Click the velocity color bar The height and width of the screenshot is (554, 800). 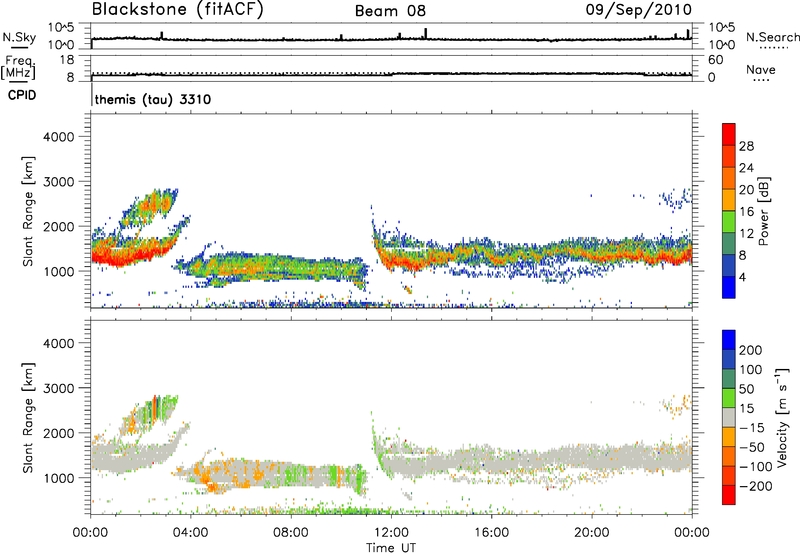point(729,417)
